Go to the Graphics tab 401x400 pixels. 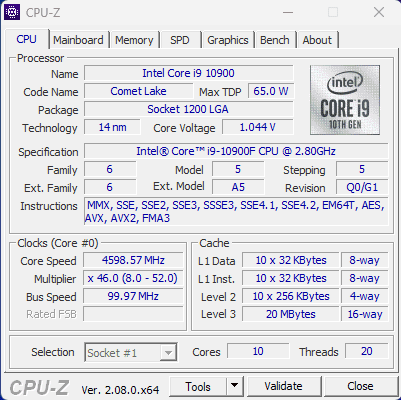[228, 40]
